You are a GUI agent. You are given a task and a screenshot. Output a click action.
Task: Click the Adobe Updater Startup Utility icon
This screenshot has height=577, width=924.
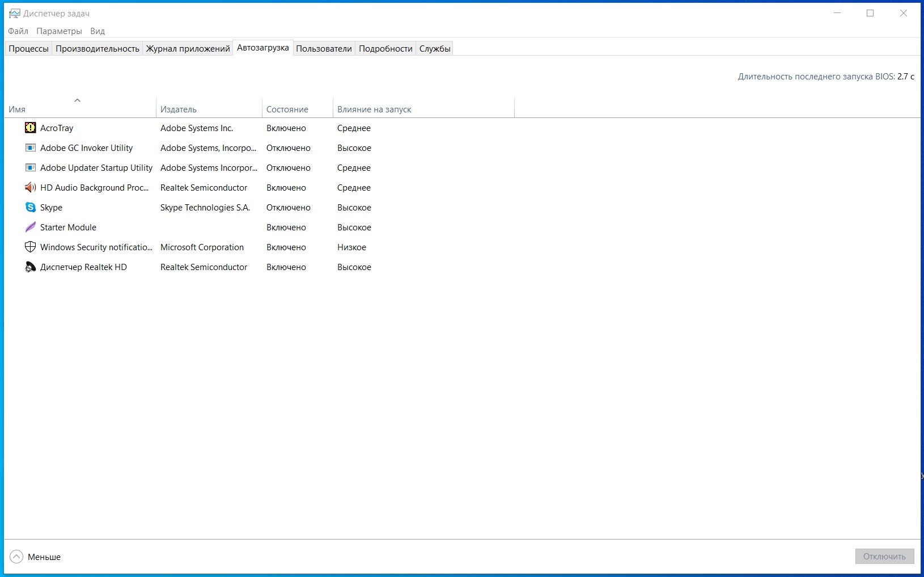point(31,167)
